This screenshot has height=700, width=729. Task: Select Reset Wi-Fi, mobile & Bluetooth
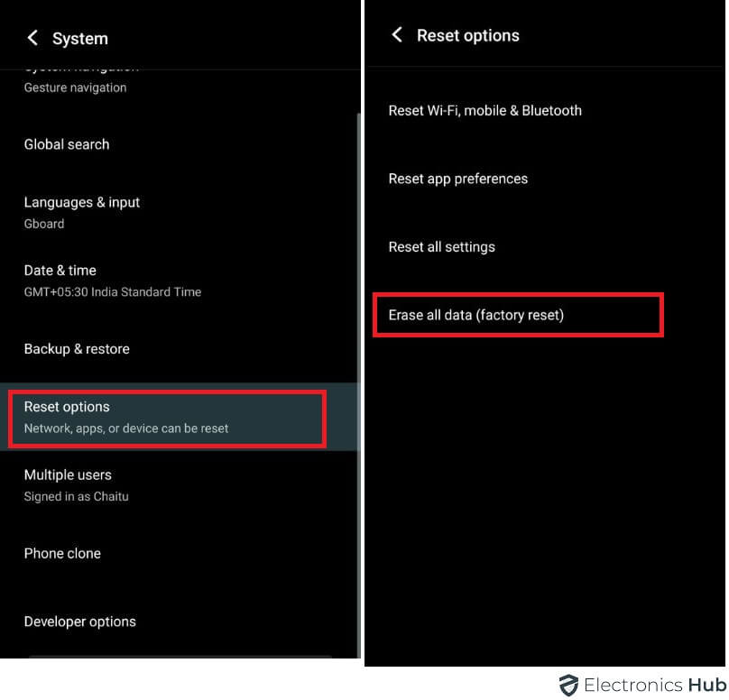point(485,110)
